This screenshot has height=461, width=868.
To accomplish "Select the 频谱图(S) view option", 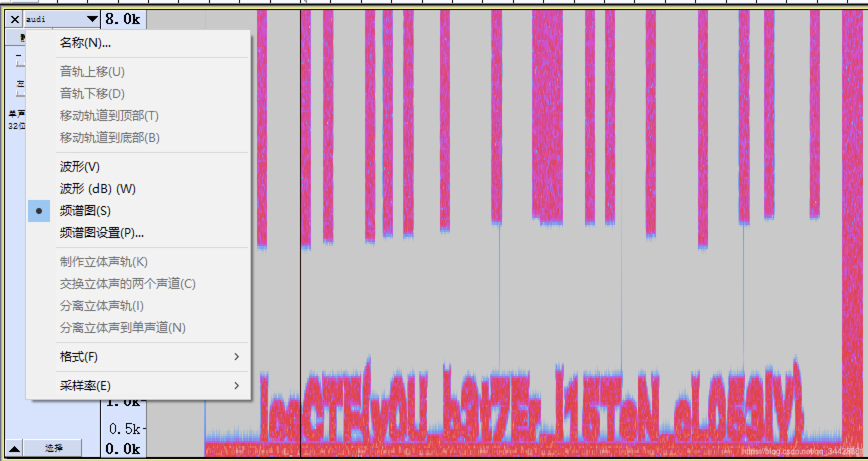I will tap(138, 210).
